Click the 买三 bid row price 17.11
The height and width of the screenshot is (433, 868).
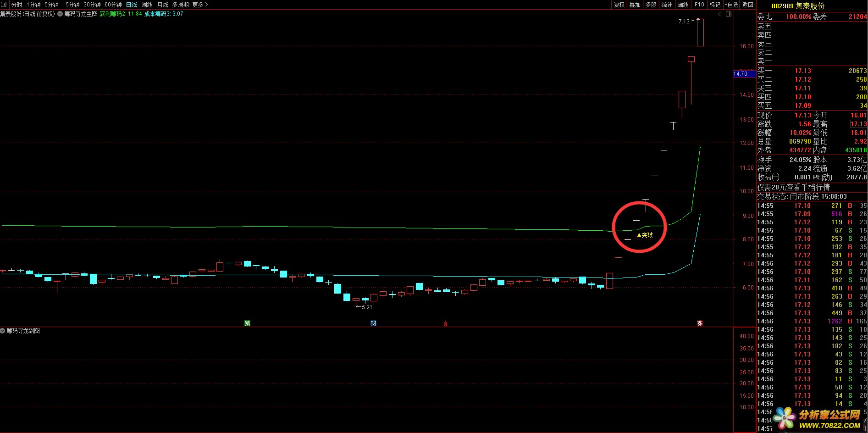pyautogui.click(x=803, y=88)
